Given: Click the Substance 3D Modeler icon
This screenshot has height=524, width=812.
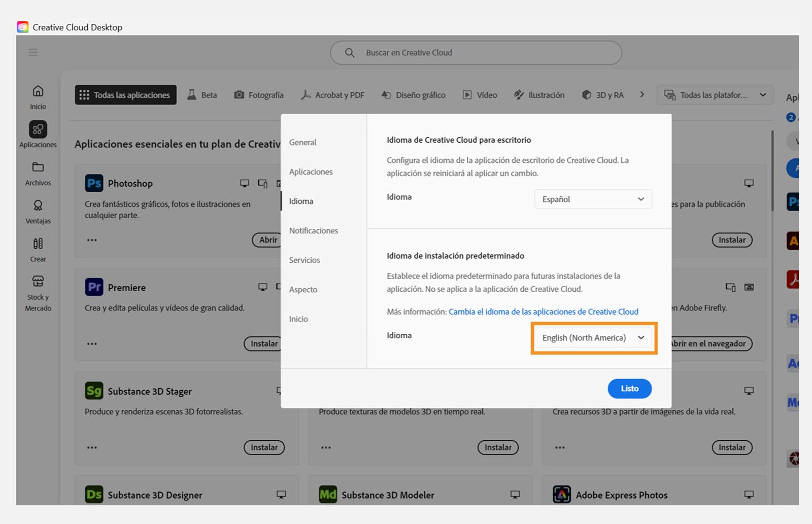Looking at the screenshot, I should click(x=328, y=495).
